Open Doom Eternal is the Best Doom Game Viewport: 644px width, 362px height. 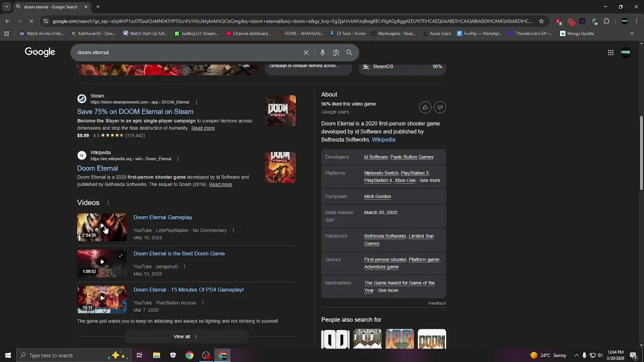(179, 253)
